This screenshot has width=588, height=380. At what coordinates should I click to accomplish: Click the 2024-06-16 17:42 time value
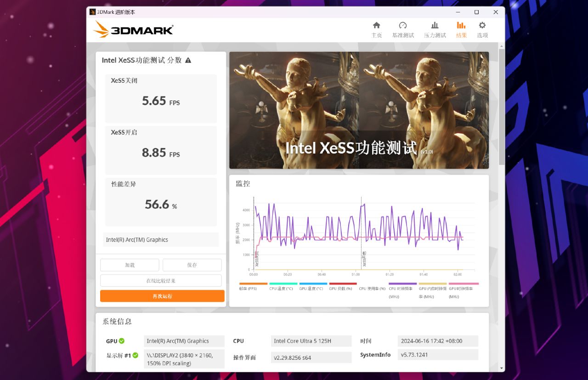438,341
